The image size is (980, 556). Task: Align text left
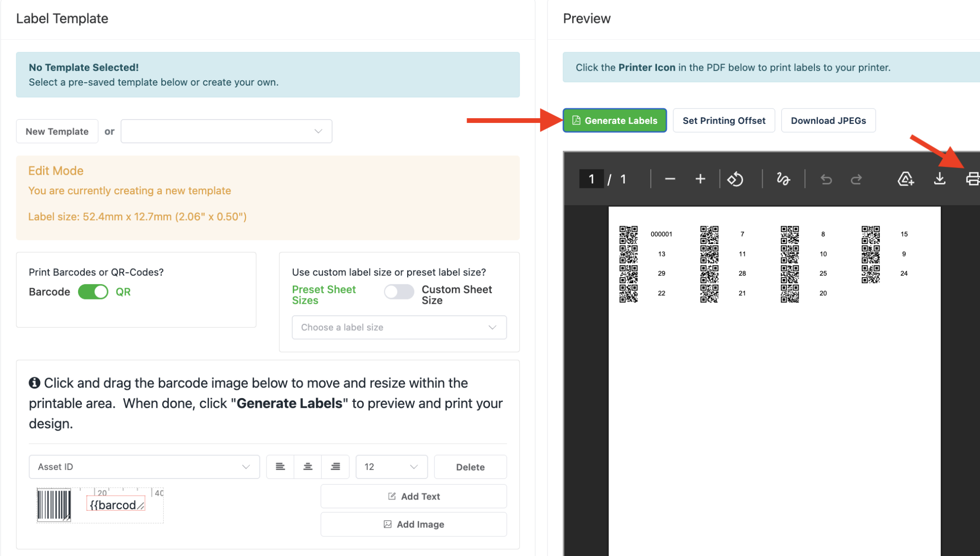(x=280, y=467)
